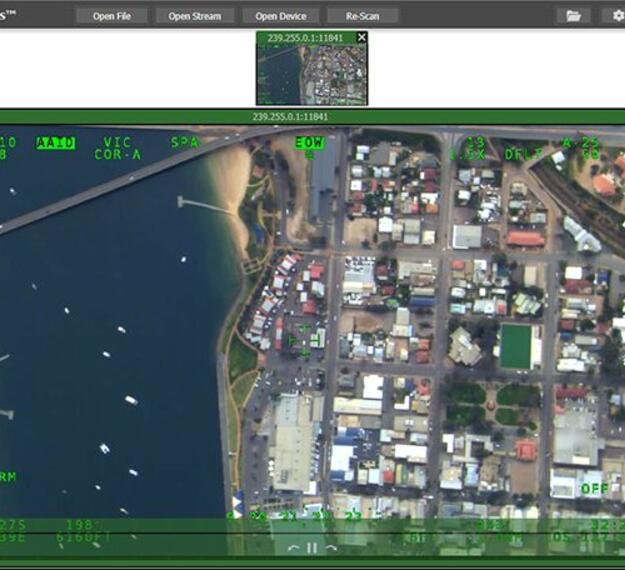The height and width of the screenshot is (570, 625).
Task: Open the settings gear icon
Action: [617, 16]
